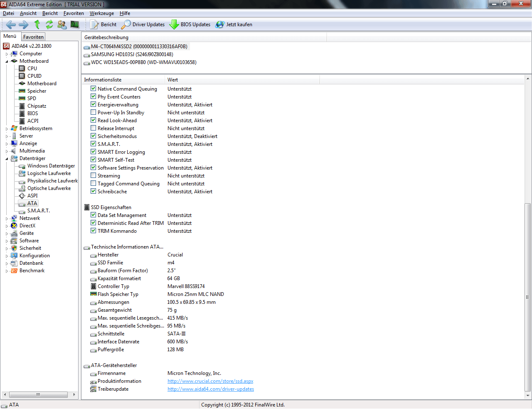Screen dimensions: 532x409
Task: Click the users icon in the toolbar
Action: coord(62,25)
